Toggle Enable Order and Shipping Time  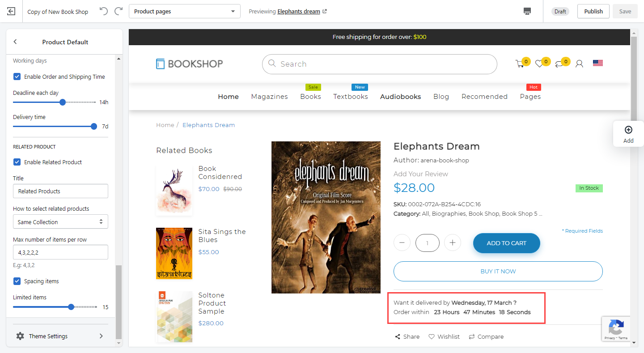[x=17, y=77]
